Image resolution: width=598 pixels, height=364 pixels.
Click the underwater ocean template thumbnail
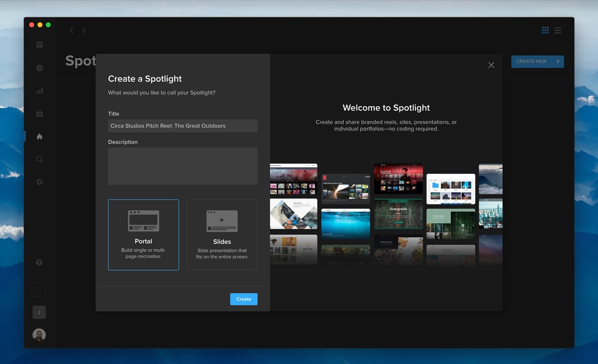coord(345,224)
